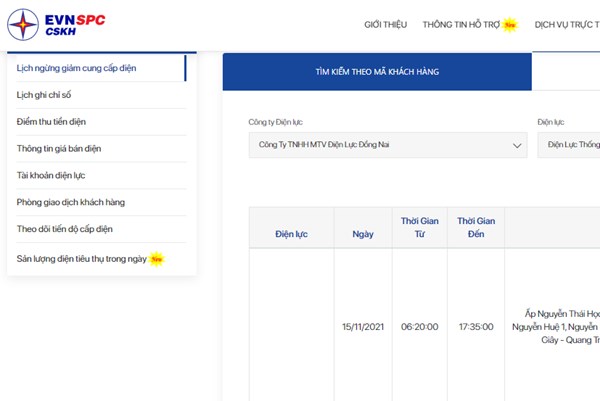Expand the Điện lực dropdown
The height and width of the screenshot is (401, 600).
point(572,145)
